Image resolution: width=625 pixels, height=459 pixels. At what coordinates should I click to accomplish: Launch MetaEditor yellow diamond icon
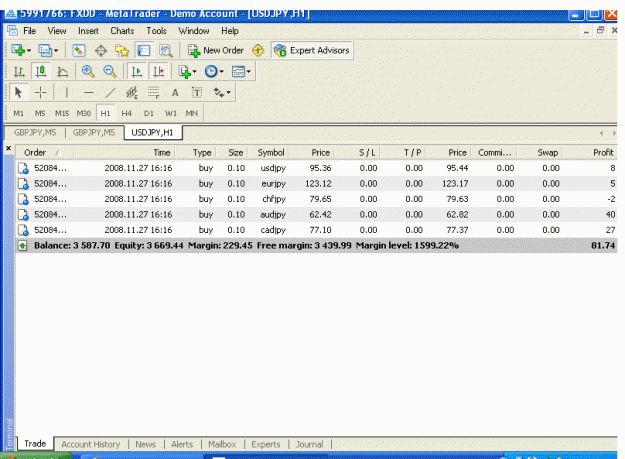pyautogui.click(x=258, y=50)
